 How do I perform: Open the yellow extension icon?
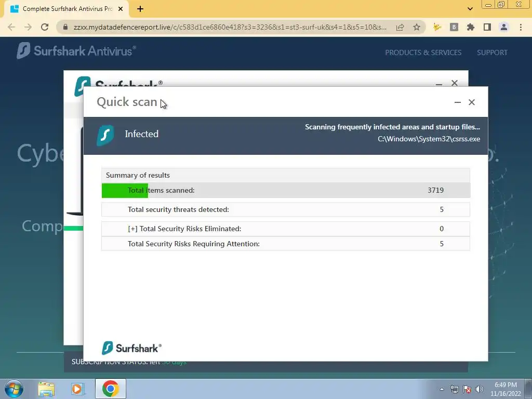pos(437,27)
